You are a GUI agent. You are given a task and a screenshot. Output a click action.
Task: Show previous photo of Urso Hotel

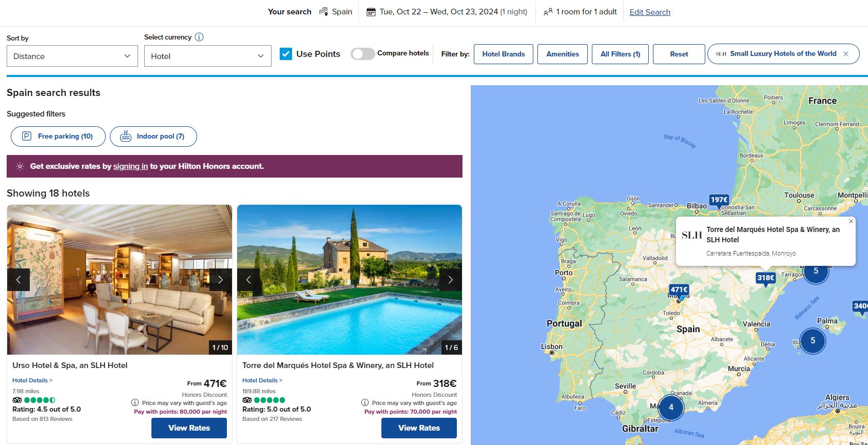18,280
